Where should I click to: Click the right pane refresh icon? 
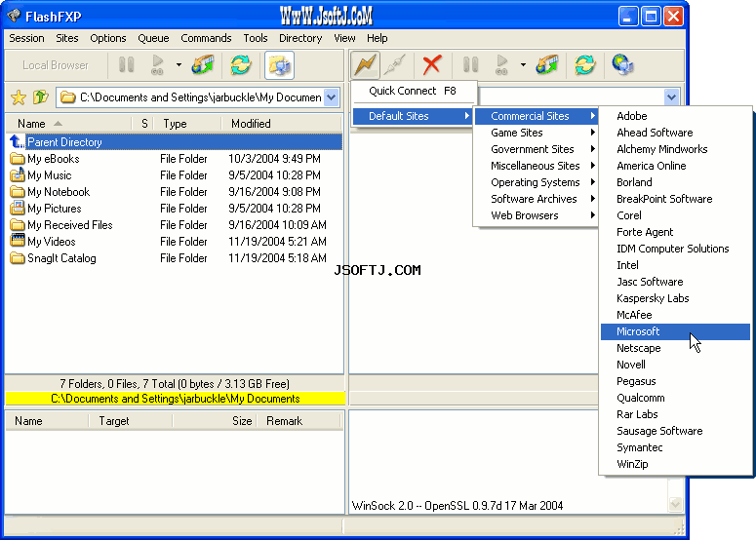(585, 65)
